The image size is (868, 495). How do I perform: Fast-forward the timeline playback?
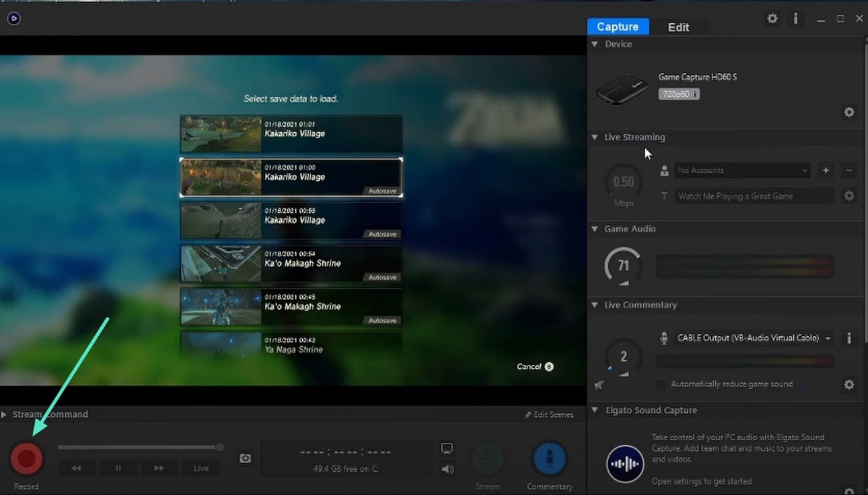tap(159, 468)
